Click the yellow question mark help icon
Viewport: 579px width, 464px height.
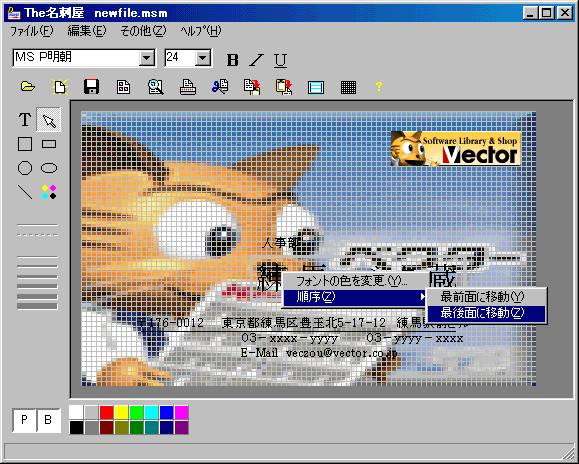[378, 87]
